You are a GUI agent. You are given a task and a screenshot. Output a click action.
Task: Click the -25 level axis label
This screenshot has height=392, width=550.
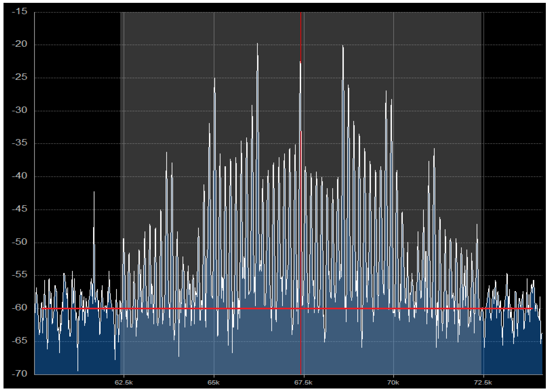pyautogui.click(x=20, y=77)
